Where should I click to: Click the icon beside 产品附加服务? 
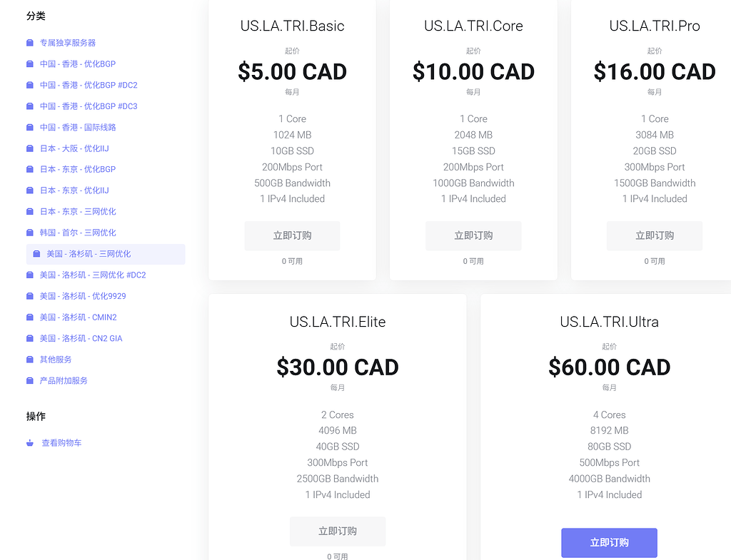click(30, 381)
